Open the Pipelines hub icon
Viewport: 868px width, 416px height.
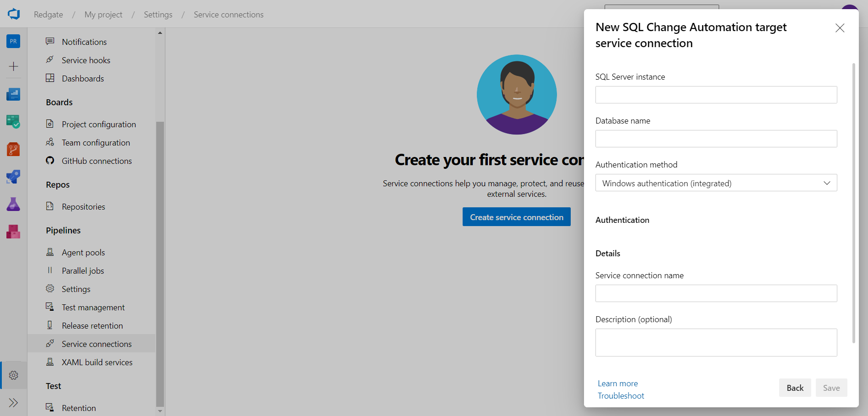coord(13,177)
